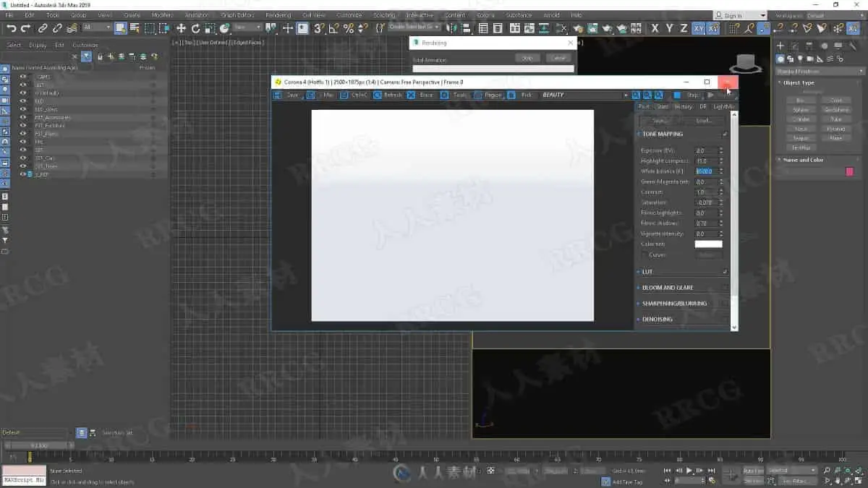
Task: Open Key Filters
Action: (799, 480)
